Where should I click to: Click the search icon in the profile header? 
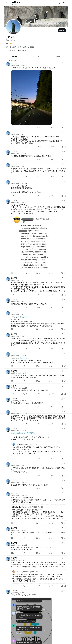[64, 3]
